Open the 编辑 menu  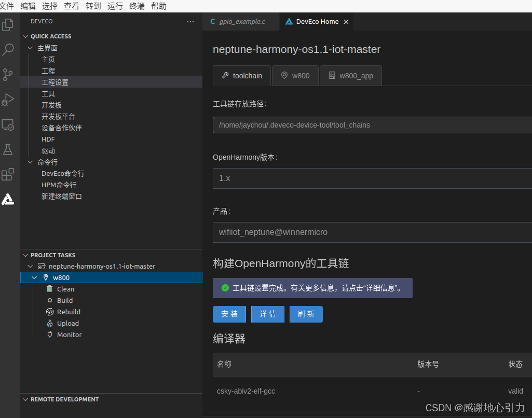[28, 6]
